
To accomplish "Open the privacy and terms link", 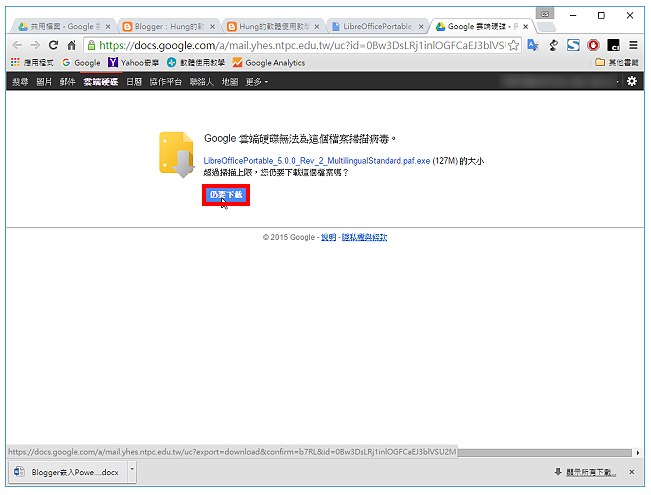I will point(364,237).
